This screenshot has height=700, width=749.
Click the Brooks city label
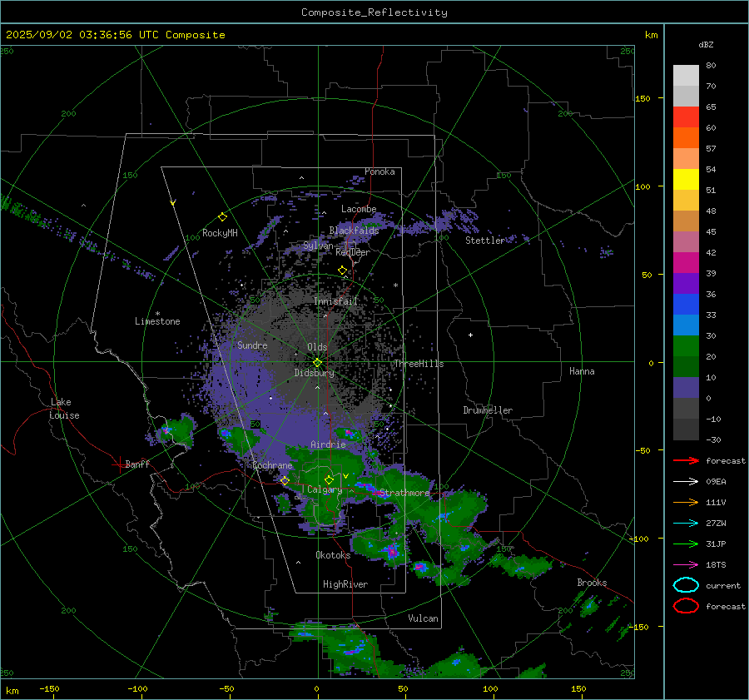592,583
